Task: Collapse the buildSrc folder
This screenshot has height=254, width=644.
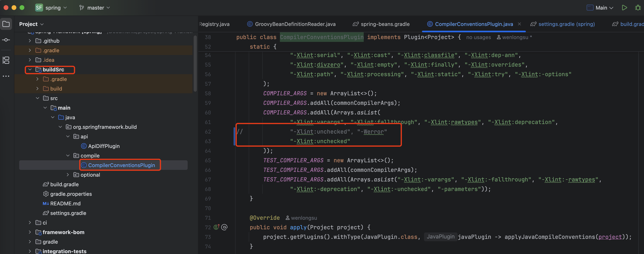Action: coord(30,69)
